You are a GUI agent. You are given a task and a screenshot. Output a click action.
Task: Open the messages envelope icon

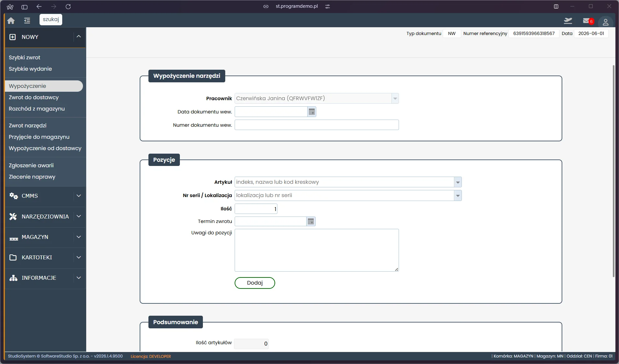coord(586,21)
